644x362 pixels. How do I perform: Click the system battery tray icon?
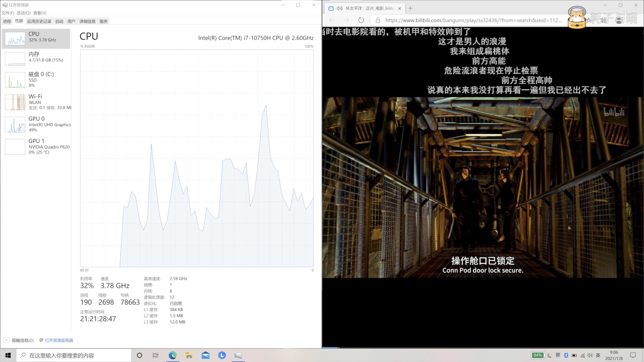coord(574,355)
